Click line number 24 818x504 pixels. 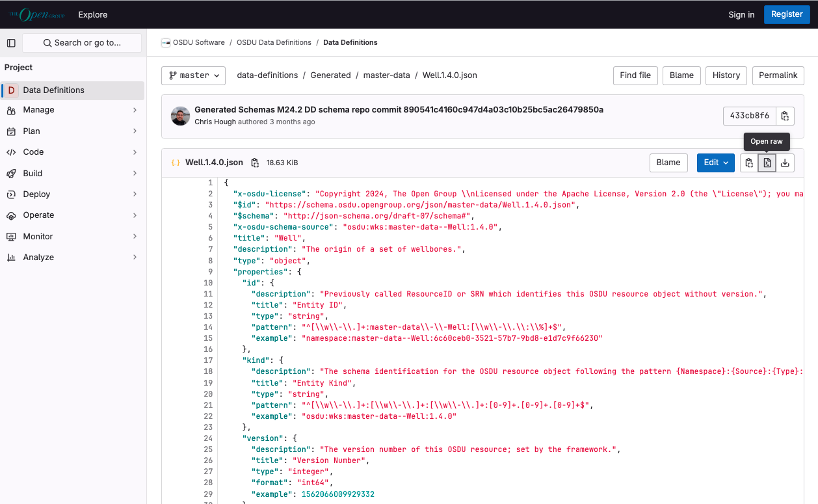coord(208,438)
